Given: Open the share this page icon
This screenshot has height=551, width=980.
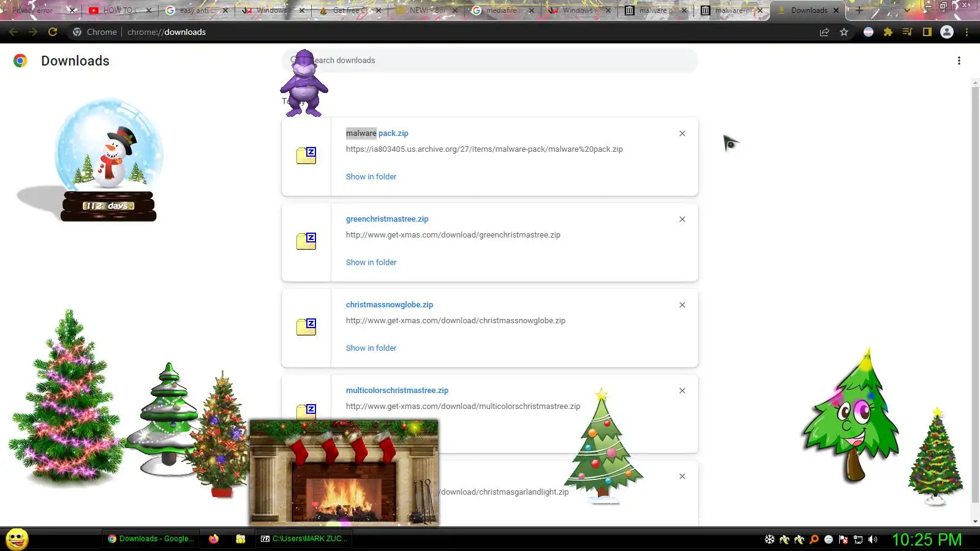Looking at the screenshot, I should tap(824, 32).
